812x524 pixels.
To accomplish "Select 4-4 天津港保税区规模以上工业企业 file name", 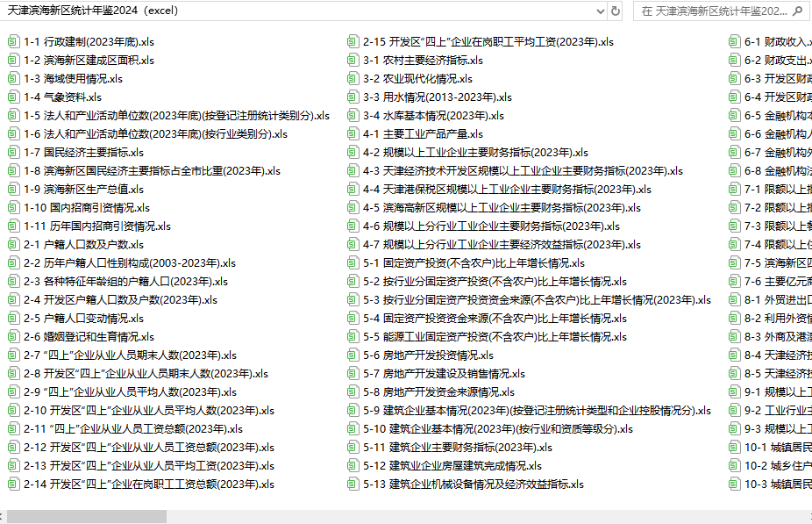I will pyautogui.click(x=507, y=190).
